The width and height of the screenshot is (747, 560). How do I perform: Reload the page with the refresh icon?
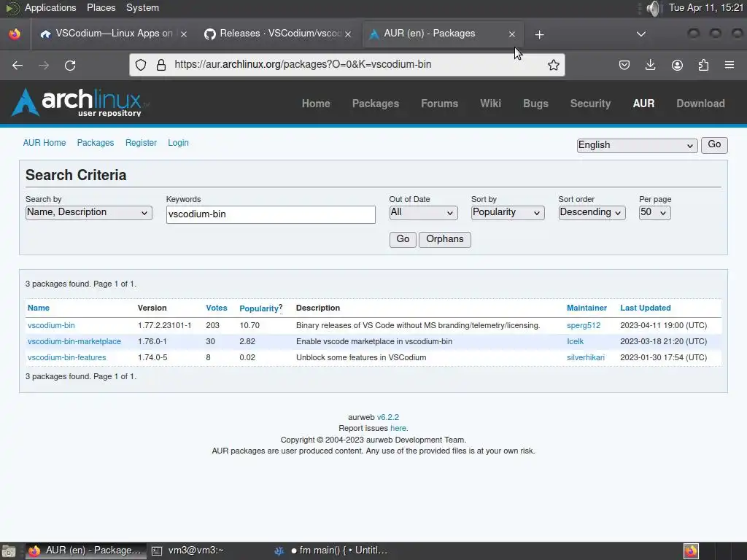tap(70, 65)
